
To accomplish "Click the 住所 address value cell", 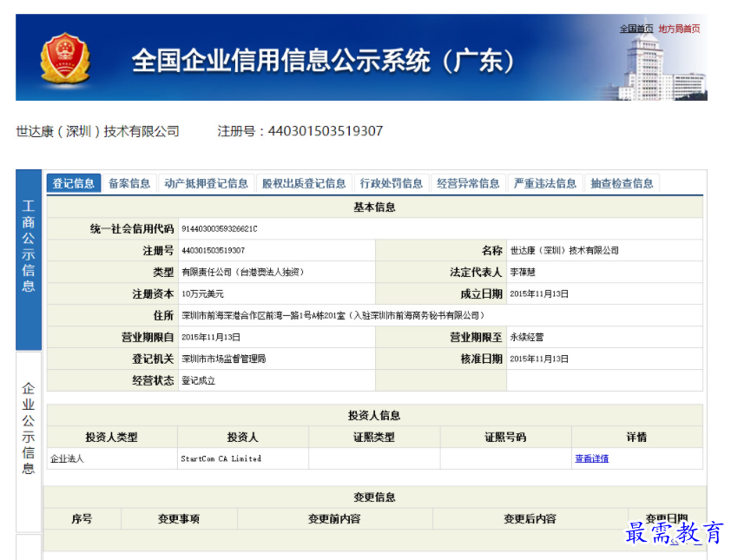I will [440, 315].
